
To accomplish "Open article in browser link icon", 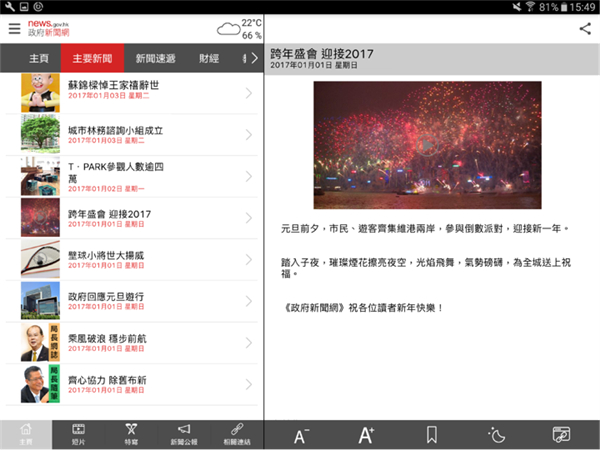I will point(561,435).
